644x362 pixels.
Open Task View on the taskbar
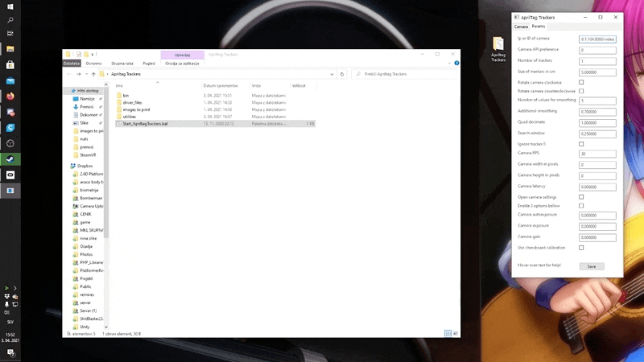(x=10, y=33)
